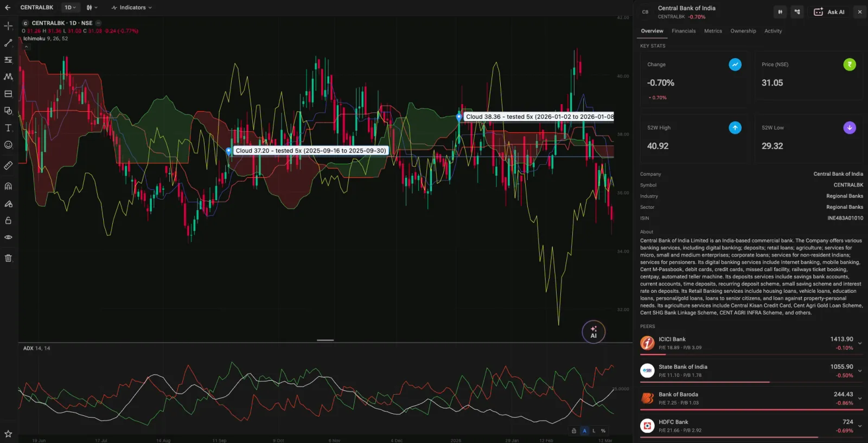This screenshot has width=868, height=443.
Task: Enable Log scale 'L' button
Action: coord(593,431)
